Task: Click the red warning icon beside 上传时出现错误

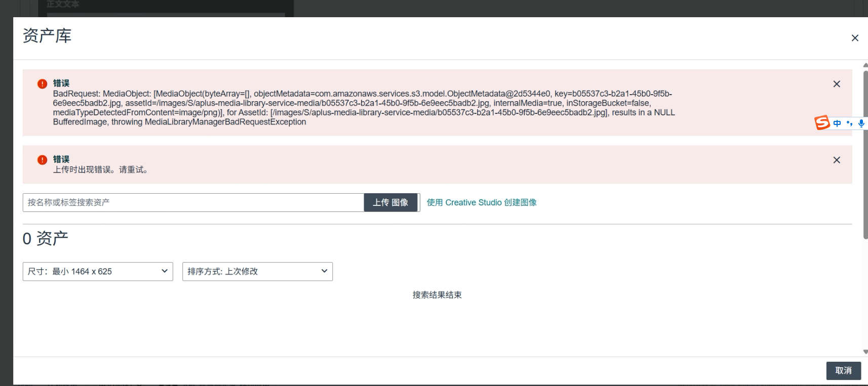Action: [x=43, y=160]
